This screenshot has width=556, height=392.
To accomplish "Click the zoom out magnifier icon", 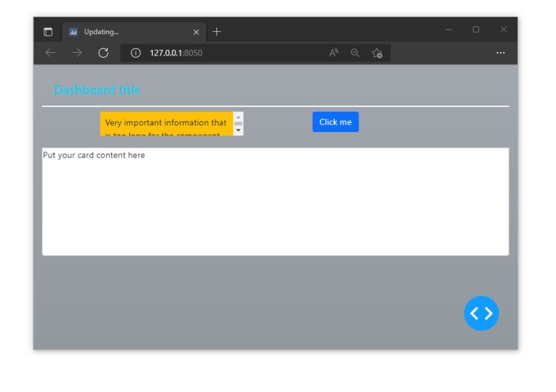I will (x=355, y=53).
